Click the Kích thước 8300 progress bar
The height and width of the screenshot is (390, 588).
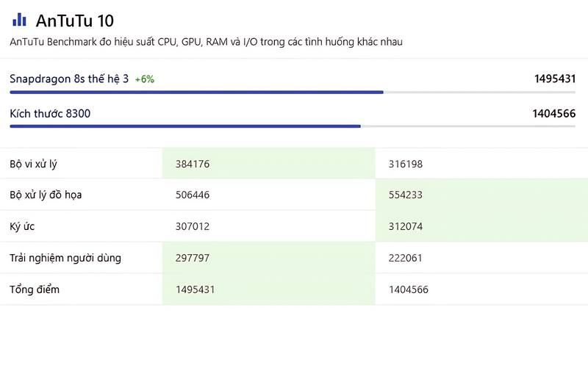click(293, 126)
